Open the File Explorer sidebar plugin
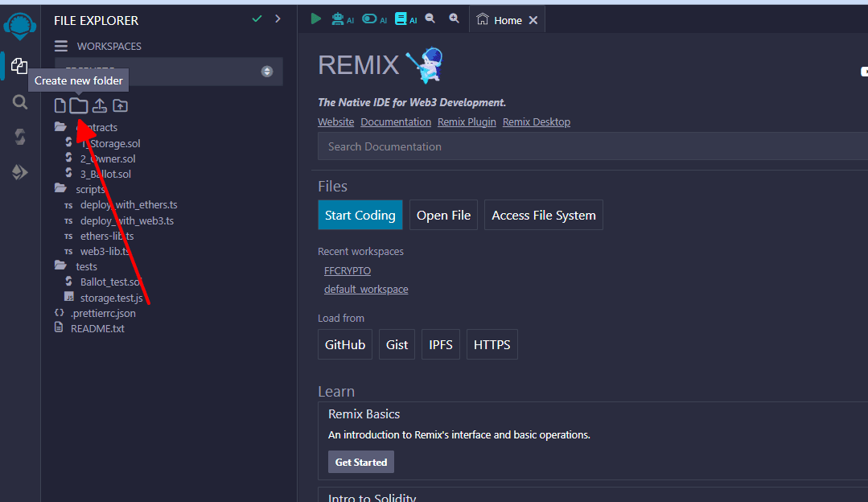The image size is (868, 502). point(19,66)
